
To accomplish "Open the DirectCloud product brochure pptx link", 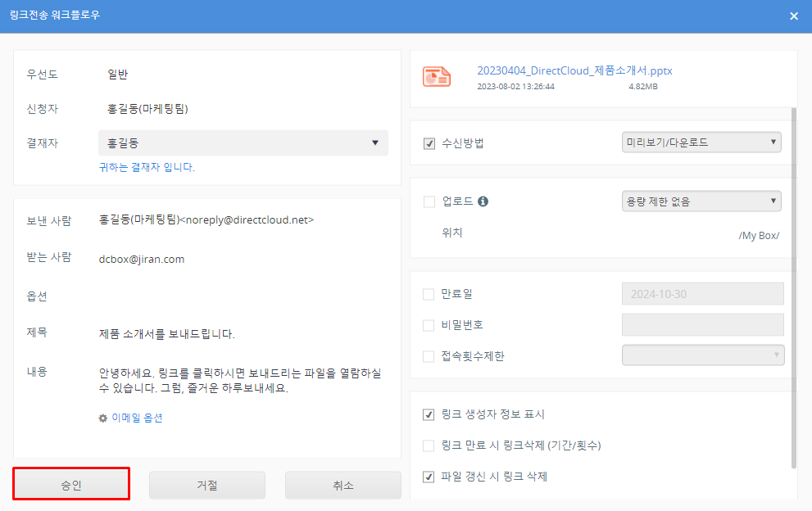I will (574, 70).
